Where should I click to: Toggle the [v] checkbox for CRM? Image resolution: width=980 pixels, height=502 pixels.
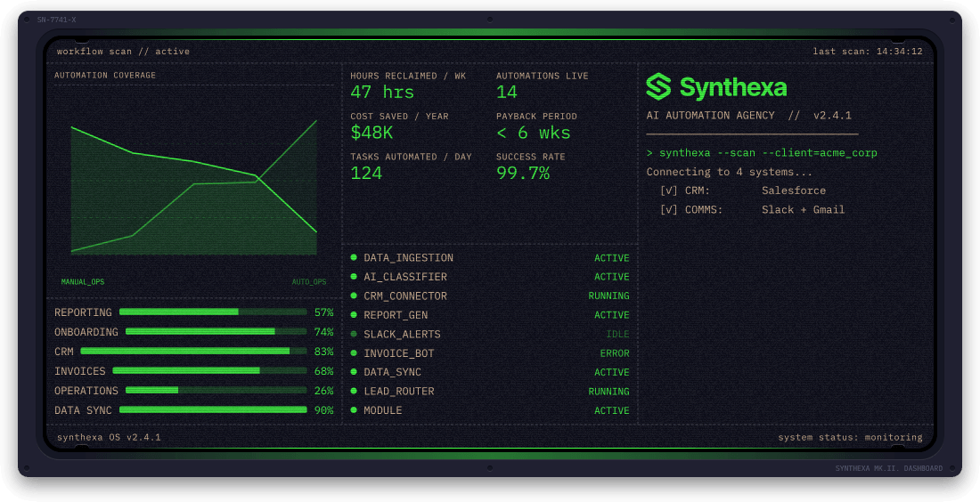click(669, 190)
